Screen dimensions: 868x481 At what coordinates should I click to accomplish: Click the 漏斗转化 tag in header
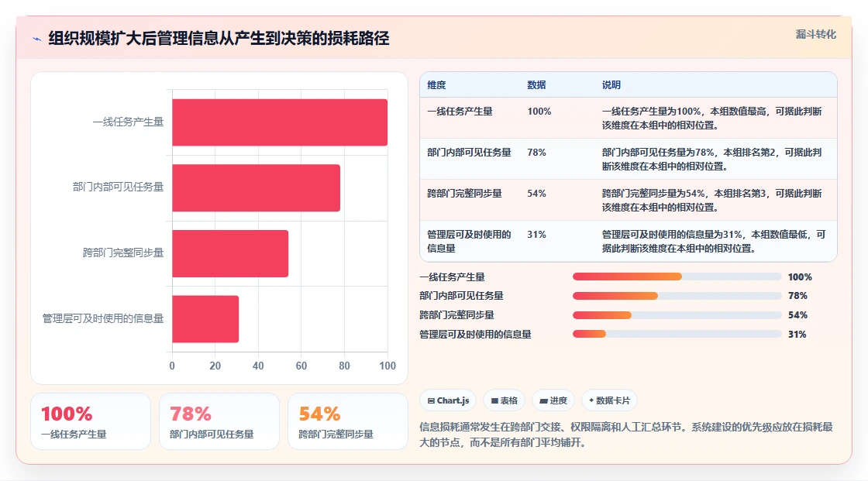click(x=815, y=34)
